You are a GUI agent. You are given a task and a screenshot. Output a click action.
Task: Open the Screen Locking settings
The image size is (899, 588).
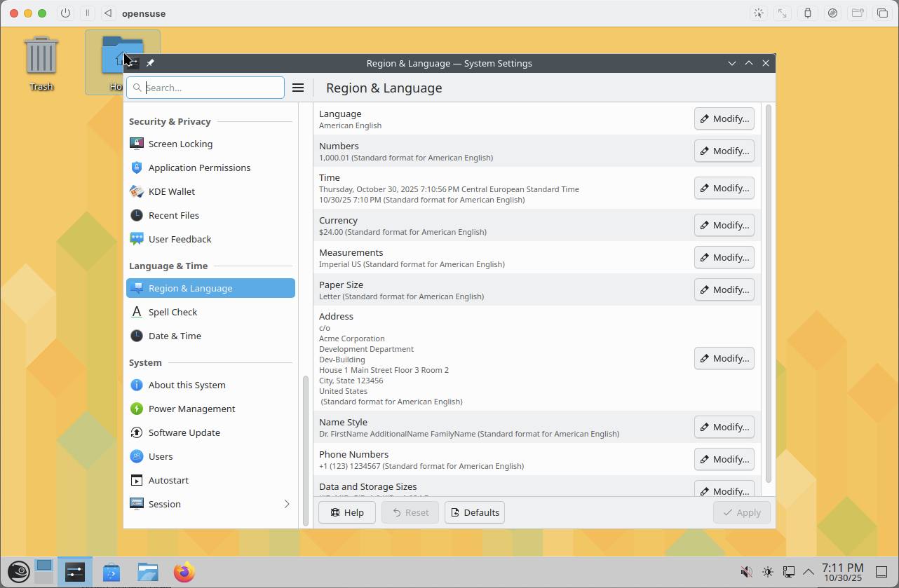(x=180, y=144)
